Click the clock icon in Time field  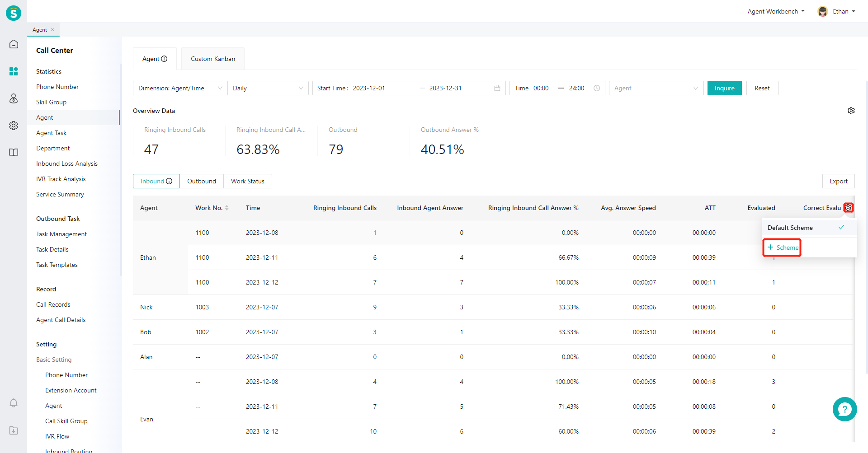click(597, 88)
